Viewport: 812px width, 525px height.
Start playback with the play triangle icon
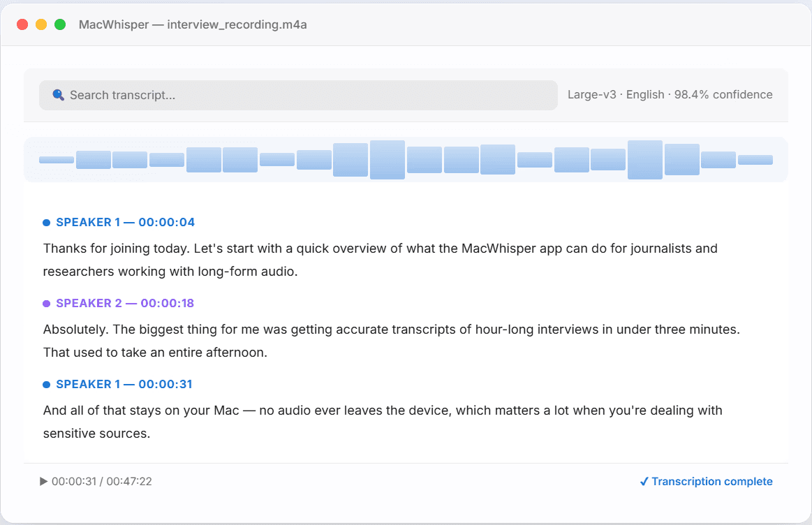43,482
